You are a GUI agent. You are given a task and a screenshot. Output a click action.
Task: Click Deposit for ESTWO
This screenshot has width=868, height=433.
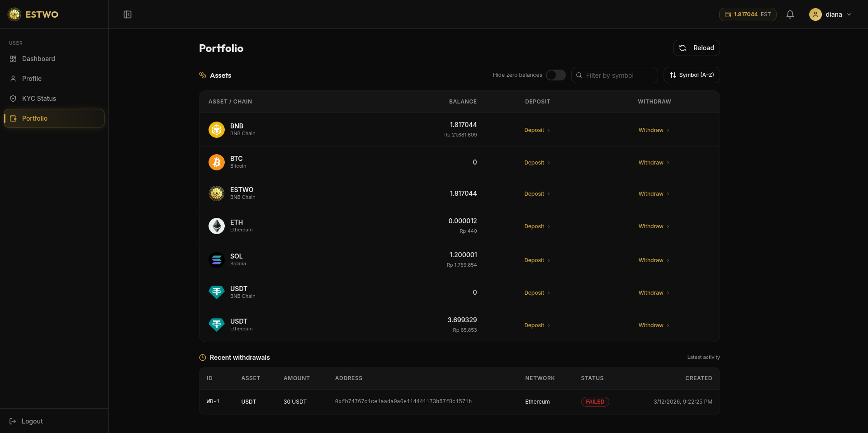[537, 194]
